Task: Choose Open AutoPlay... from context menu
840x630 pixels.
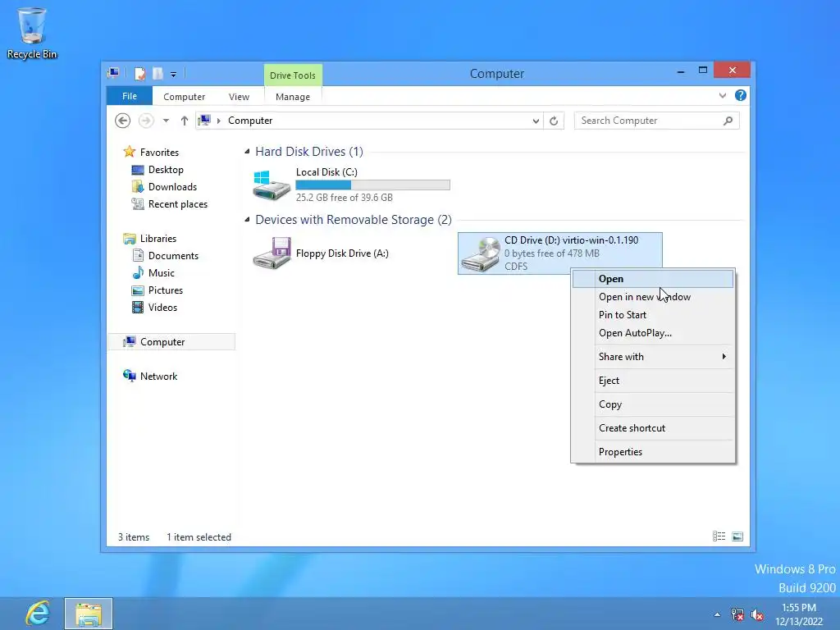Action: [652, 333]
